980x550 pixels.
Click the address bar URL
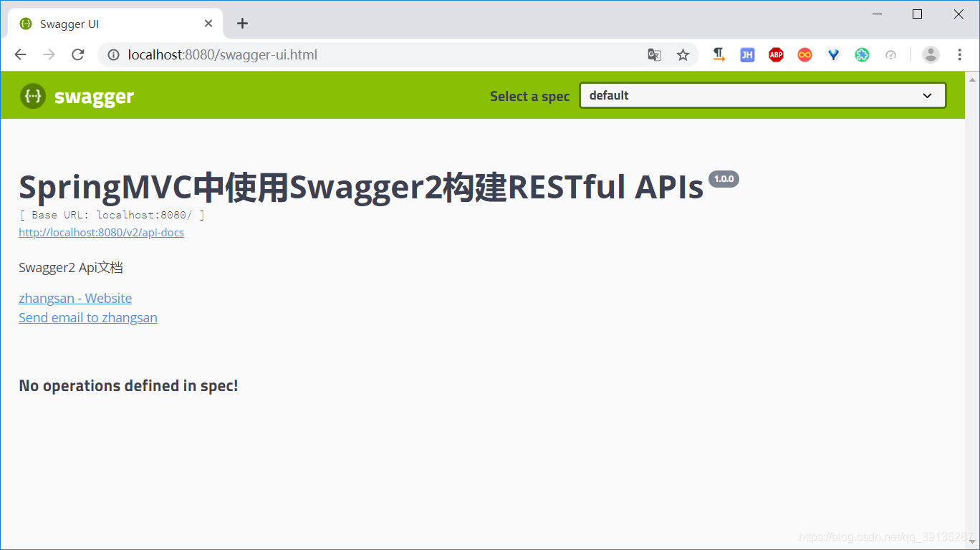(223, 55)
